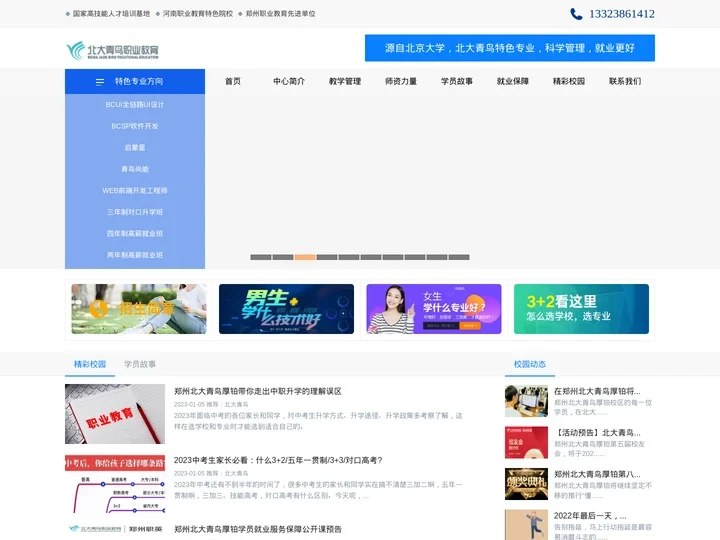Open article 郑州北大青鸟厚铂带你走出中职升学的理解误区

pyautogui.click(x=258, y=391)
